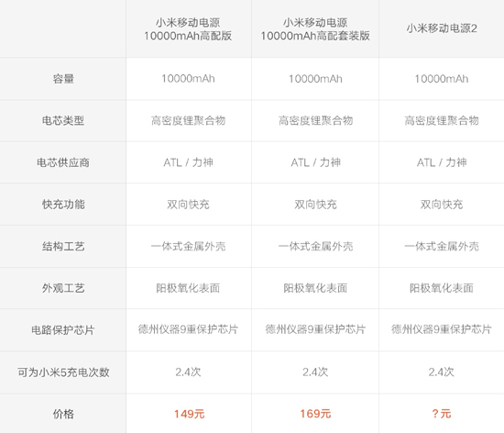Click ATL / 力神 in 高配版 column
This screenshot has height=433, width=504.
point(188,162)
